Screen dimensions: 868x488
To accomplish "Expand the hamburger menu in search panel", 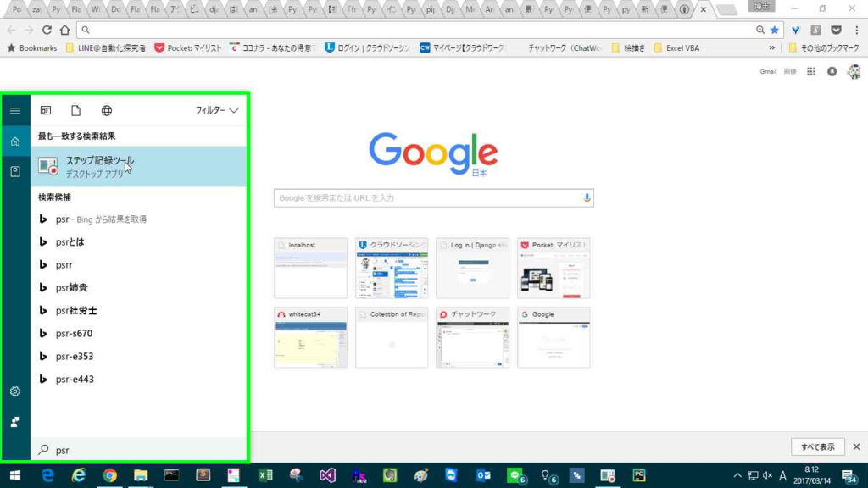I will click(15, 111).
